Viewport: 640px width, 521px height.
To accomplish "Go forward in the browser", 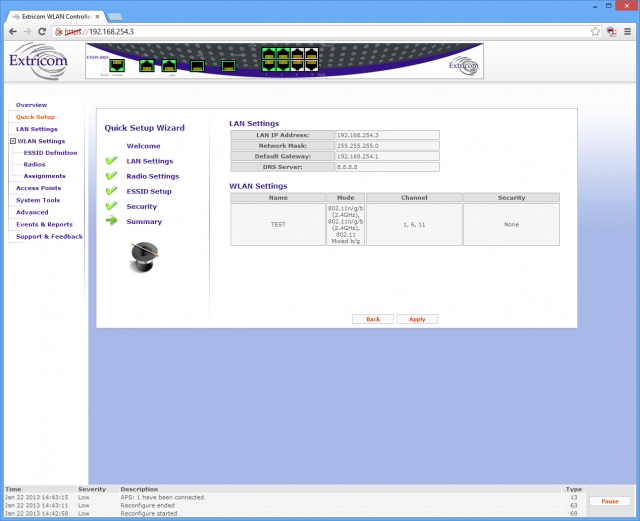I will (27, 31).
